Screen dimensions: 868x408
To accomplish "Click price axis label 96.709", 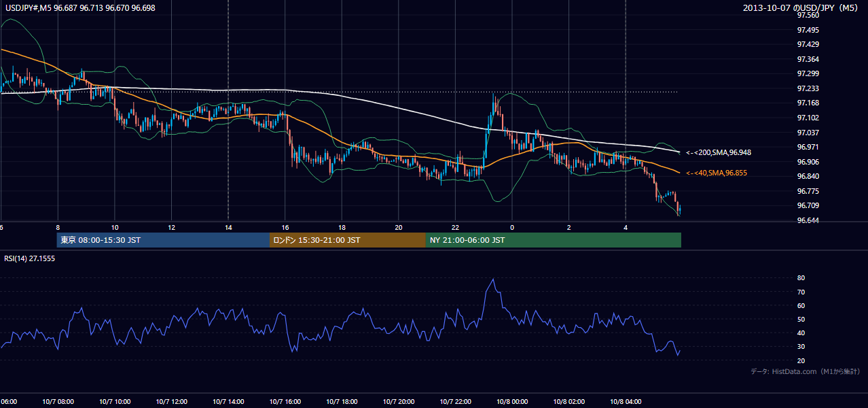I will pos(808,205).
